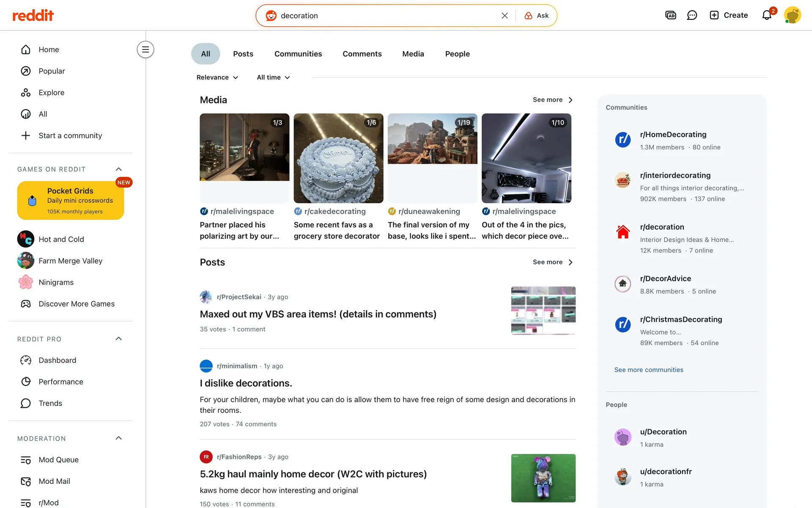Switch to the Communities tab
812x508 pixels.
[x=298, y=54]
